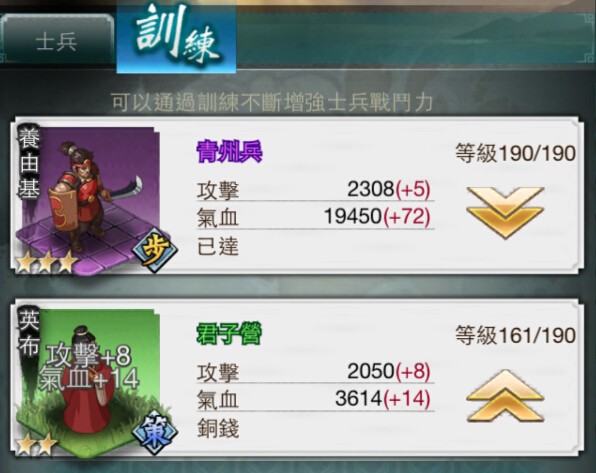This screenshot has height=473, width=596.
Task: Open the 青州兵 soldier portrait
Action: [89, 200]
